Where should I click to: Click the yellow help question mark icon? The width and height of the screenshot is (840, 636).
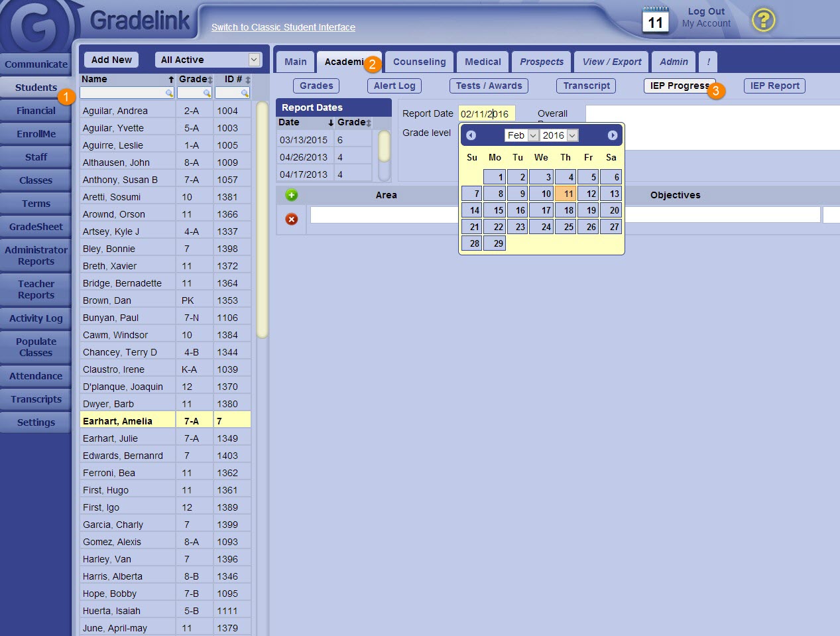[763, 21]
